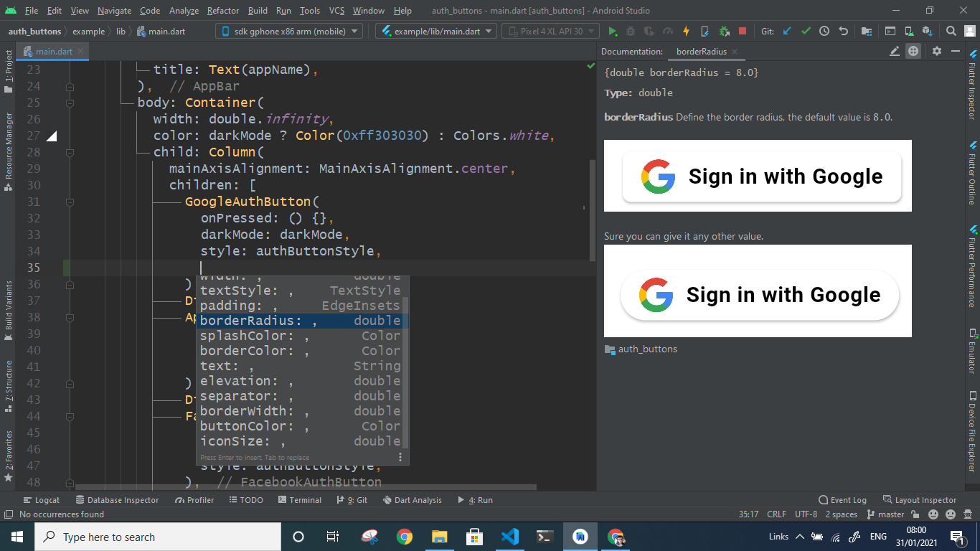Toggle the fold marker at line 24 AppBar
Image resolution: width=980 pixels, height=551 pixels.
[x=70, y=86]
